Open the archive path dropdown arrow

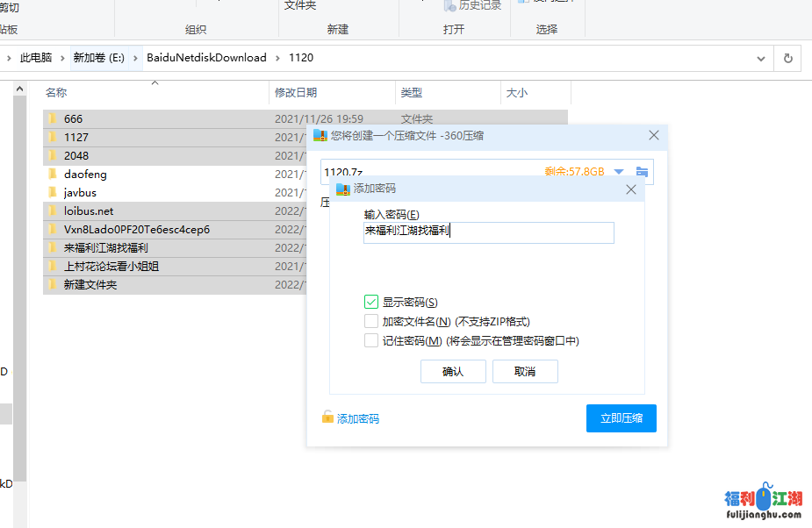point(619,172)
